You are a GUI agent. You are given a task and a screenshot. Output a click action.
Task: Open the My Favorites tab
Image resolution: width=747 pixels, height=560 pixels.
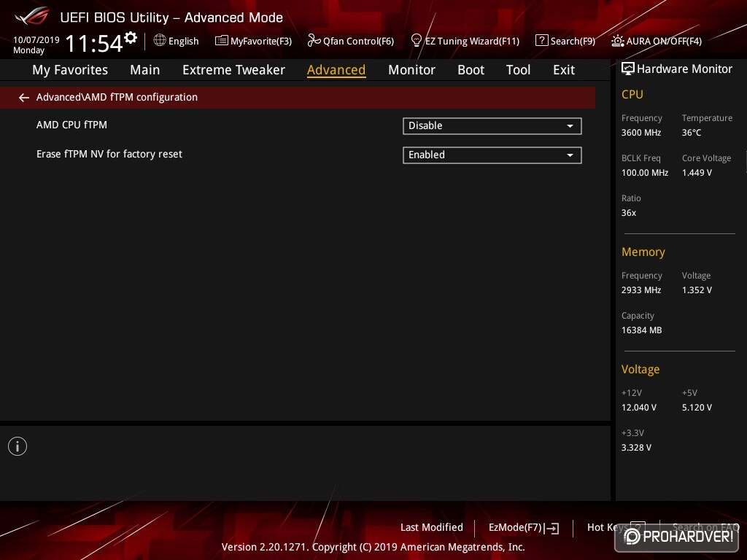(x=70, y=70)
